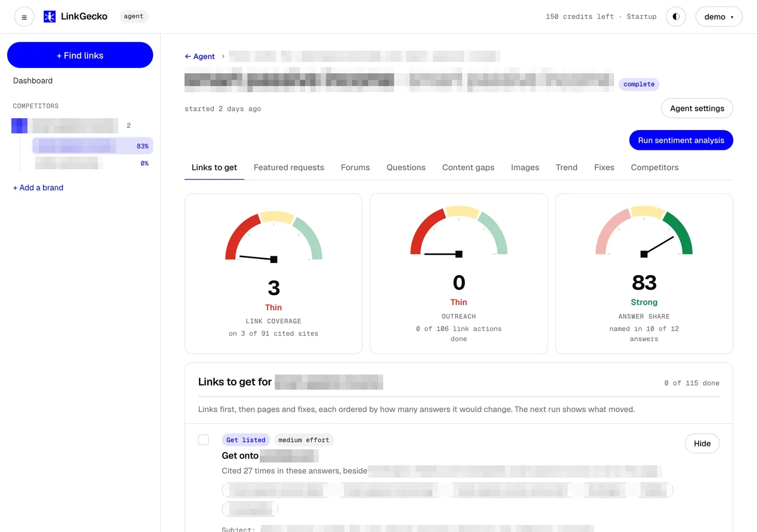
Task: Click Add a brand link
Action: [38, 188]
